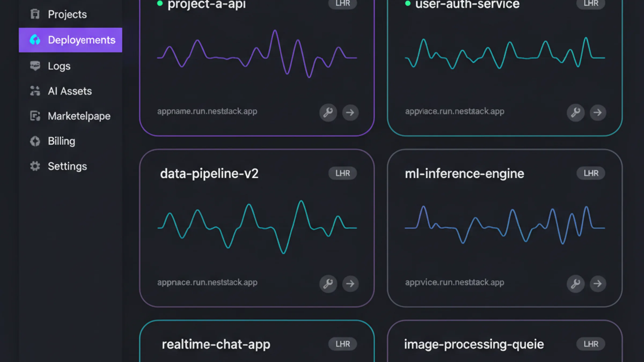Click the ml-inference-engine card title
The height and width of the screenshot is (362, 644).
coord(464,174)
